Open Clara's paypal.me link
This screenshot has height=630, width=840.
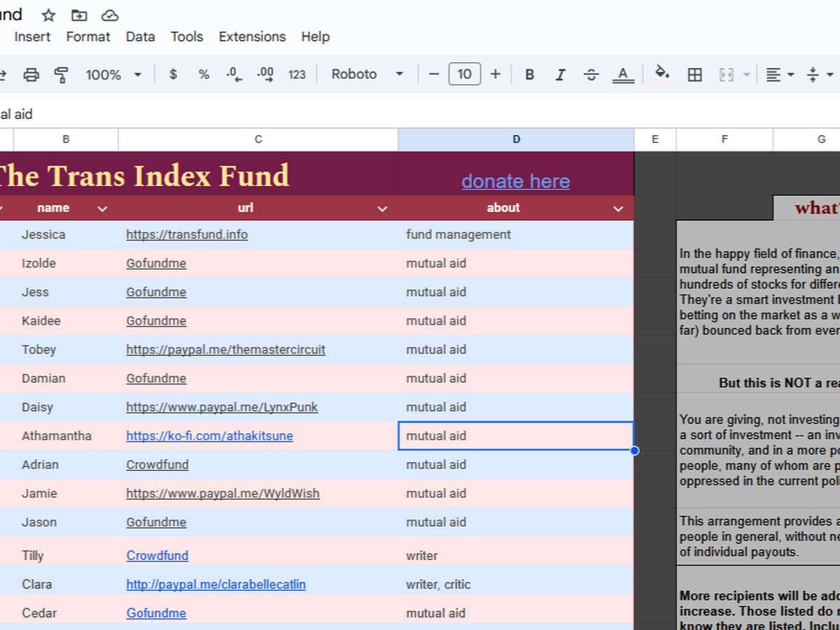(216, 584)
